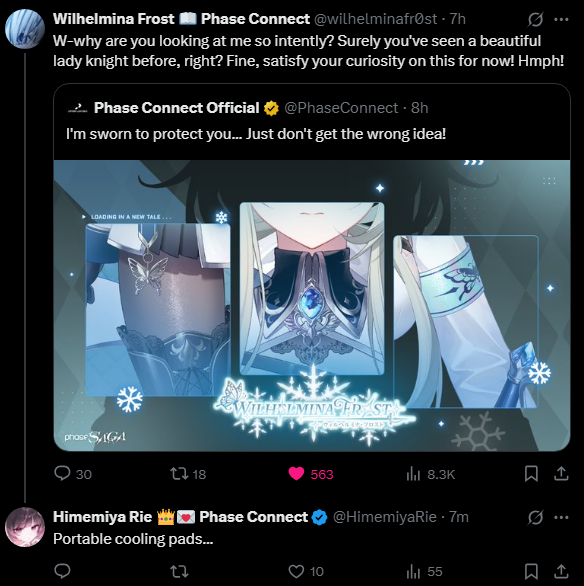Open more options menu on Wilhelmina's post

pos(561,19)
